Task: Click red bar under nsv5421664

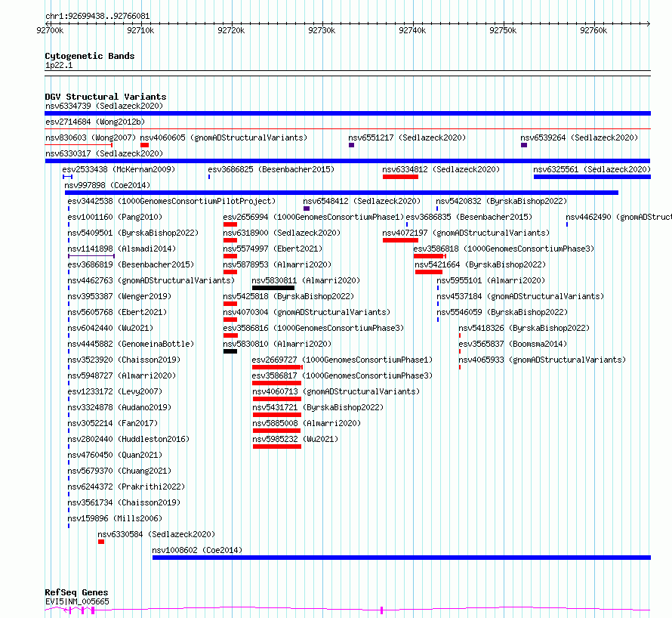Action: tap(429, 272)
